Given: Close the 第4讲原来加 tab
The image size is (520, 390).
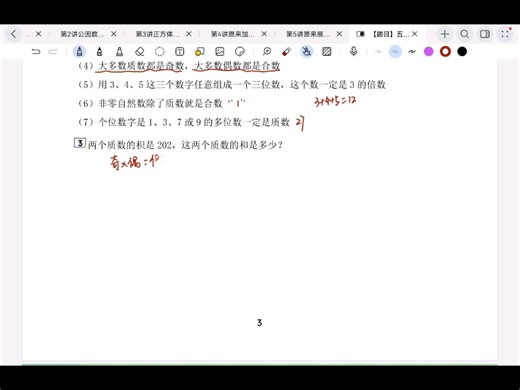Looking at the screenshot, I should (x=264, y=34).
